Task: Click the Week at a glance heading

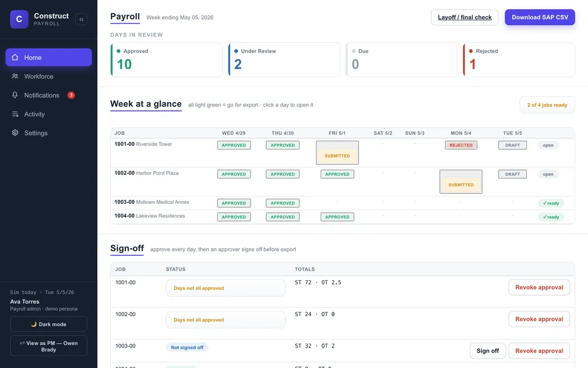Action: [x=146, y=104]
